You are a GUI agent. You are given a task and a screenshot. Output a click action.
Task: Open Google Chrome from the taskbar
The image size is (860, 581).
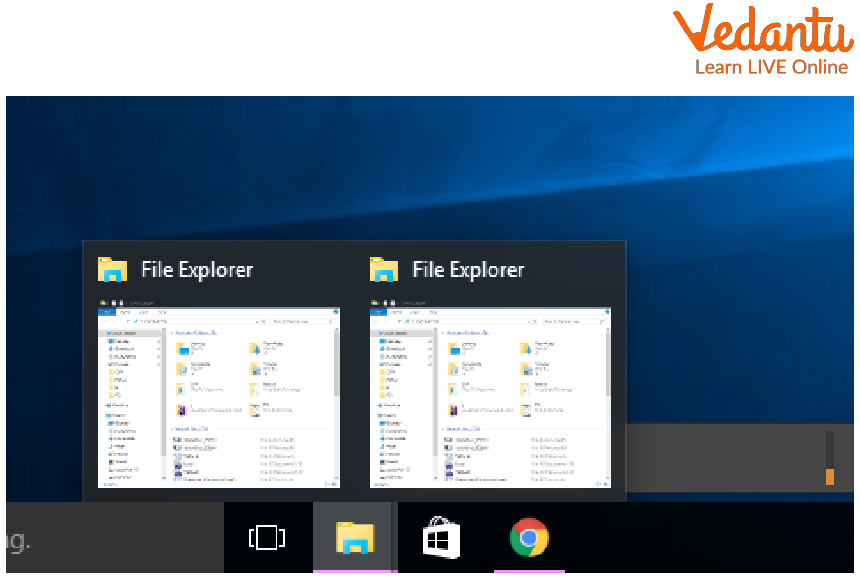[529, 538]
